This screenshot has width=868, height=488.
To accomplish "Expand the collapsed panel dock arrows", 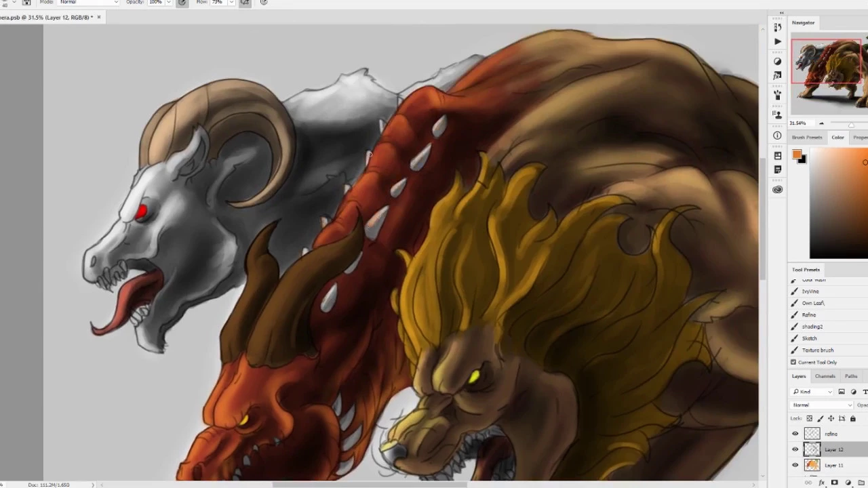I will click(x=781, y=13).
